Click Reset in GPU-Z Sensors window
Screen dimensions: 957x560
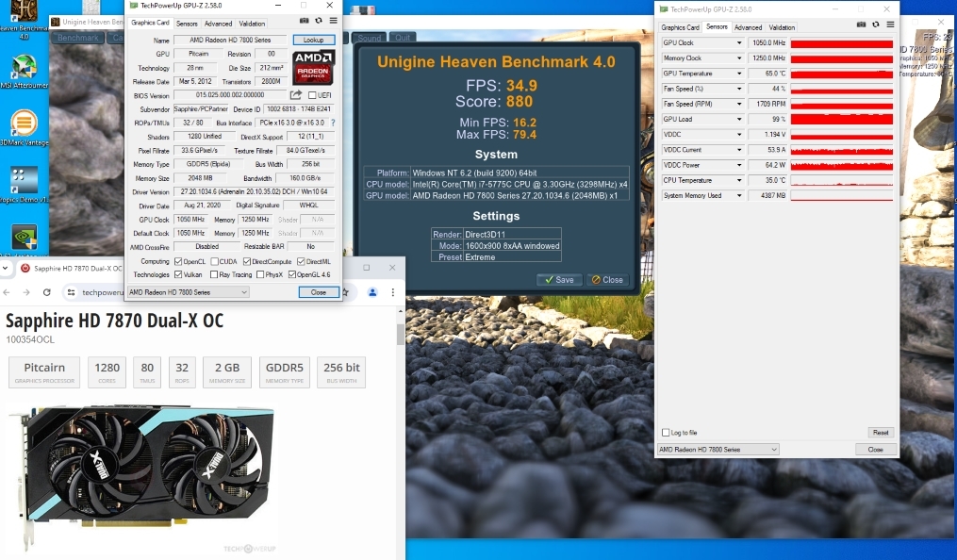point(881,433)
